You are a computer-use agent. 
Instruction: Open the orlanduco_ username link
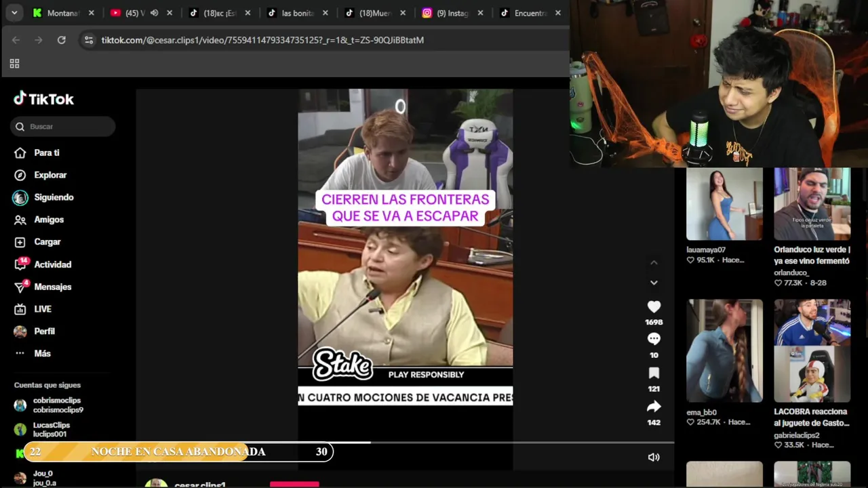(x=791, y=272)
